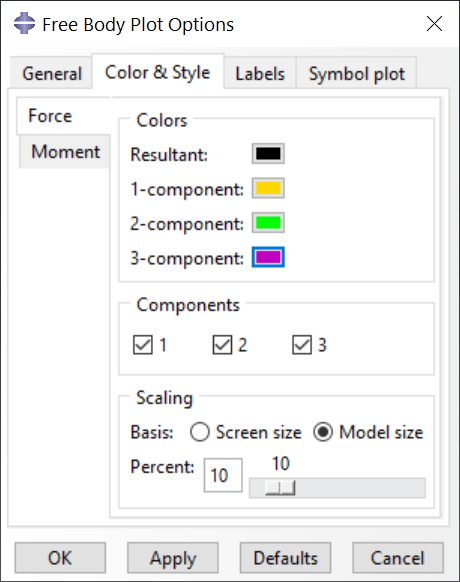Switch to the Moment side tab
Viewport: 460px width, 582px height.
coord(65,152)
